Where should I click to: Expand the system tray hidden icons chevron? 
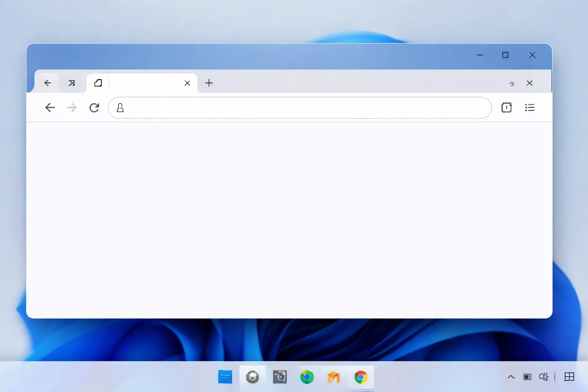coord(511,377)
